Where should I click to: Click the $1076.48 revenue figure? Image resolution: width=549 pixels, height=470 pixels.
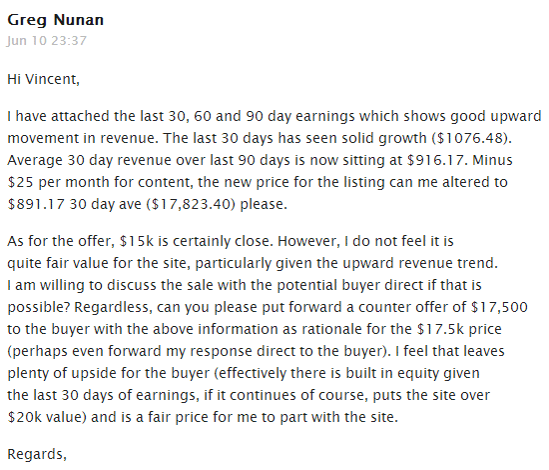(x=470, y=138)
